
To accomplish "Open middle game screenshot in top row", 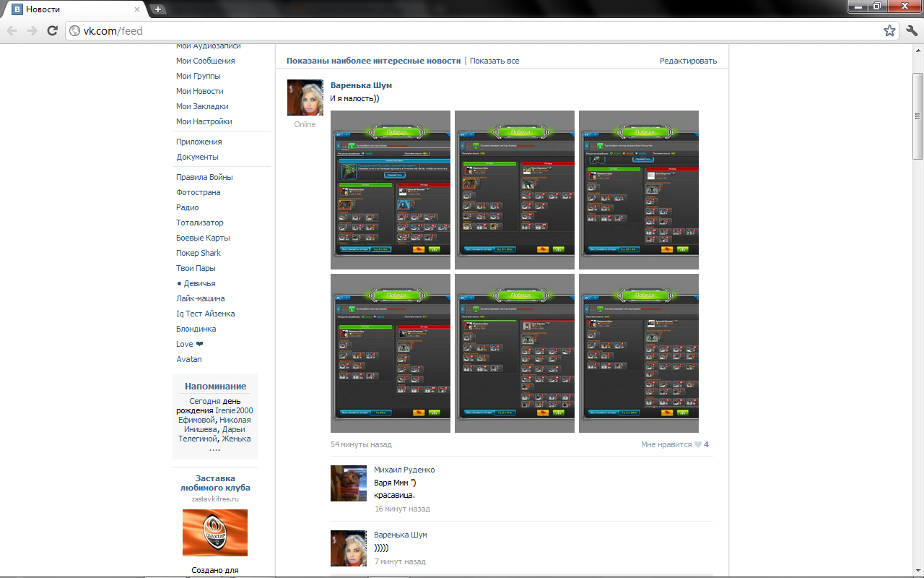I will click(515, 190).
